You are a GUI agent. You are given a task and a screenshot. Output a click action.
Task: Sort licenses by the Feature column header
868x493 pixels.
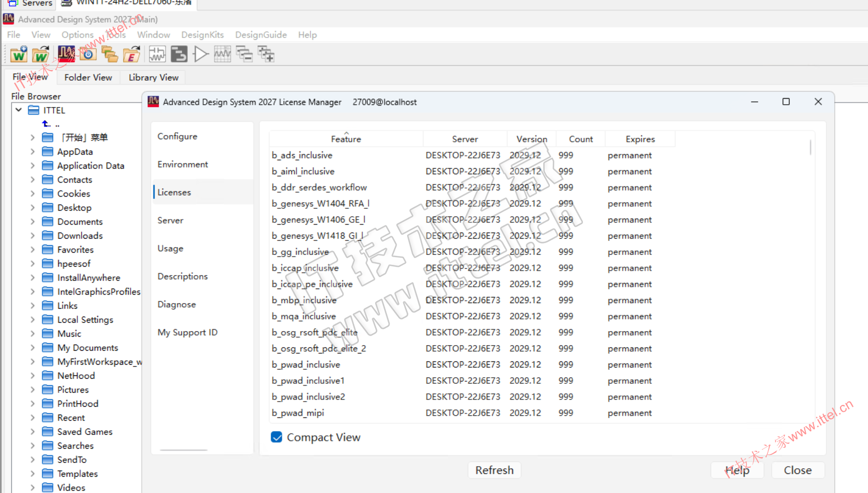346,139
